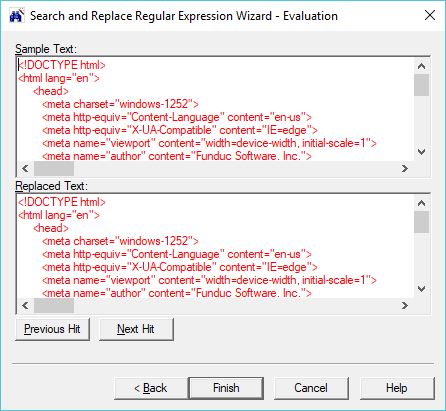Click Sample Text scroll up arrow
The image size is (446, 411).
421,66
